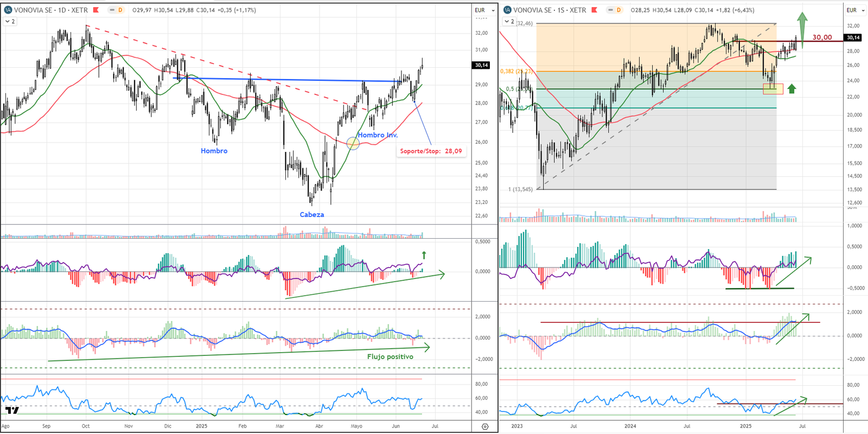Click the orange D badge on the 1S chart
The height and width of the screenshot is (434, 868).
(x=618, y=10)
